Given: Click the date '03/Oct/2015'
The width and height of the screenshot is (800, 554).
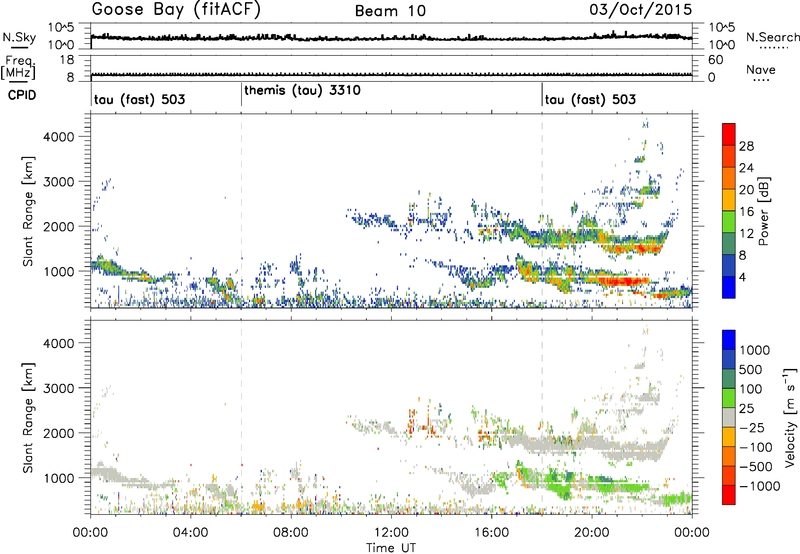Looking at the screenshot, I should 641,10.
